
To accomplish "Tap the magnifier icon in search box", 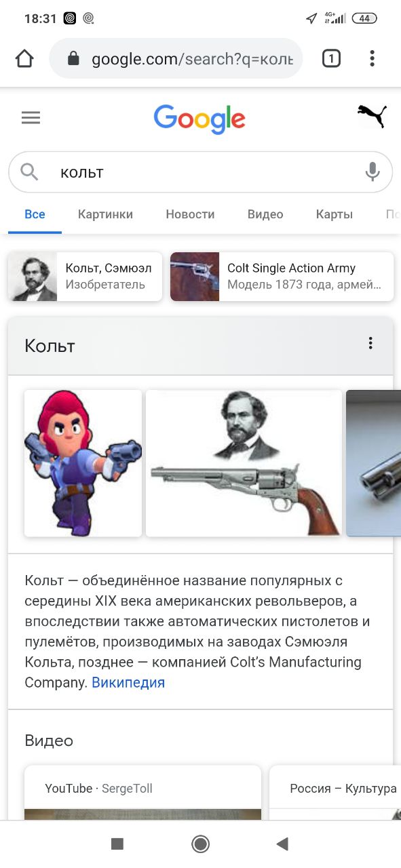I will 29,172.
